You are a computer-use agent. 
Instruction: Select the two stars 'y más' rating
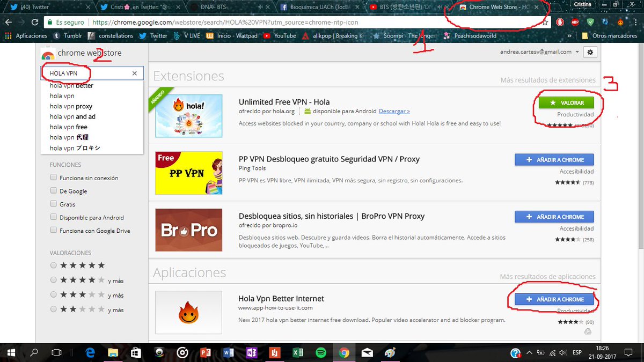pos(53,309)
